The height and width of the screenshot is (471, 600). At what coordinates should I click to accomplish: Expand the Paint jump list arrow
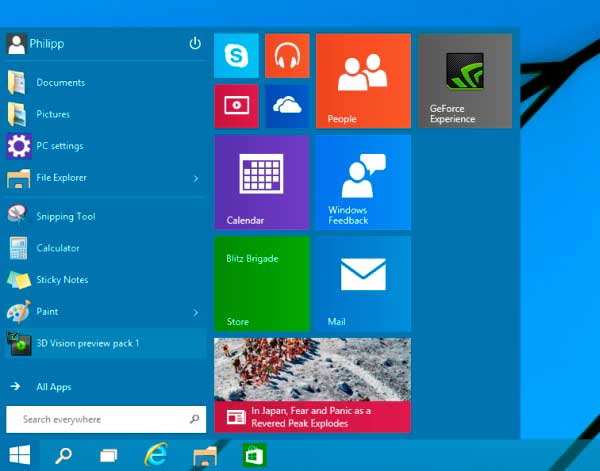(x=196, y=313)
